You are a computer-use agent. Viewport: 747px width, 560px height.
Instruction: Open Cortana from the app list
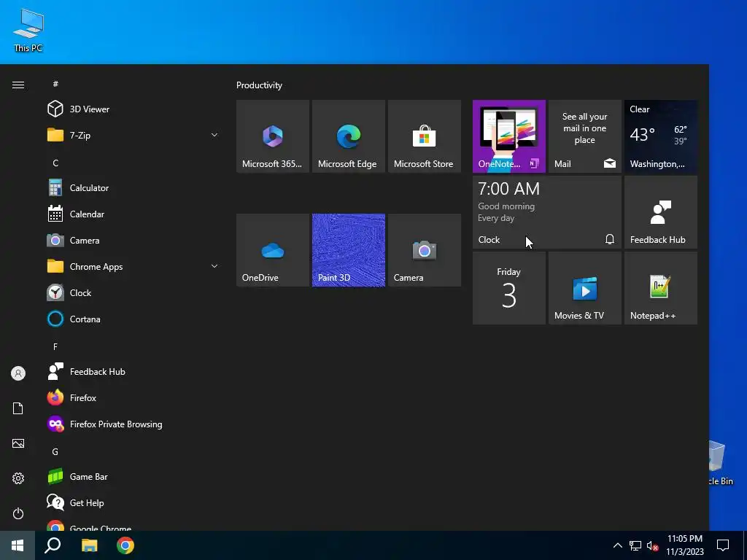tap(133, 319)
